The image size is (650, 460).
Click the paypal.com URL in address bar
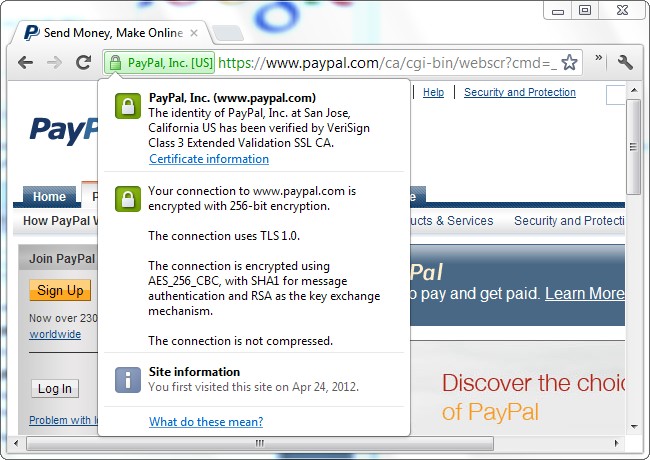pos(387,63)
